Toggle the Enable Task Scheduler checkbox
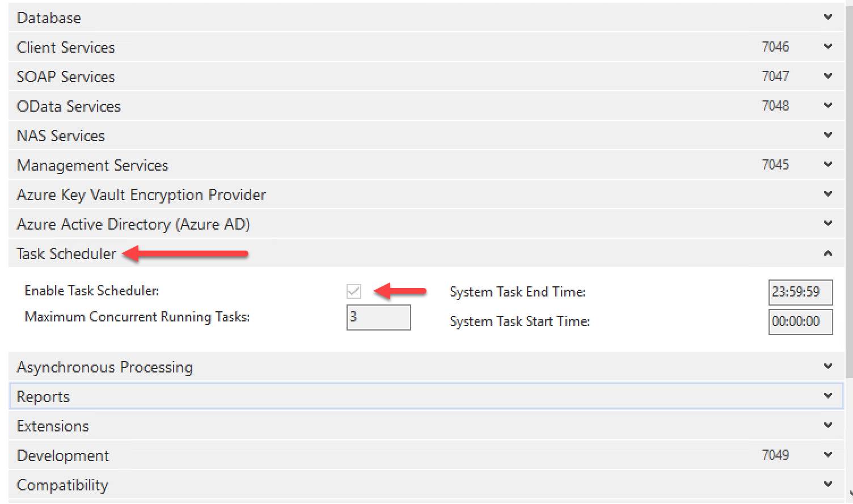The image size is (853, 504). point(353,291)
